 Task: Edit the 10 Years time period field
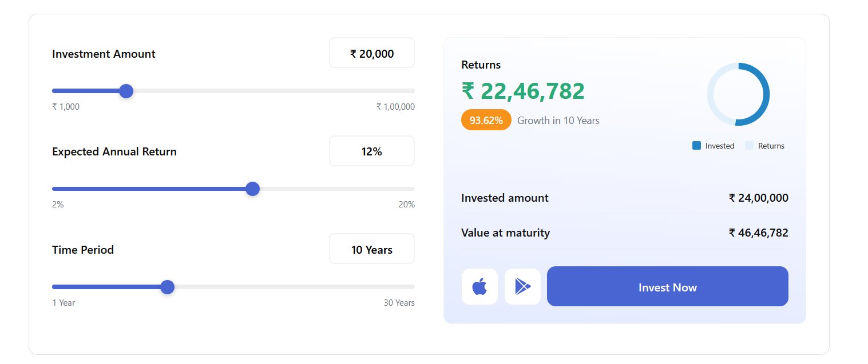coord(372,249)
